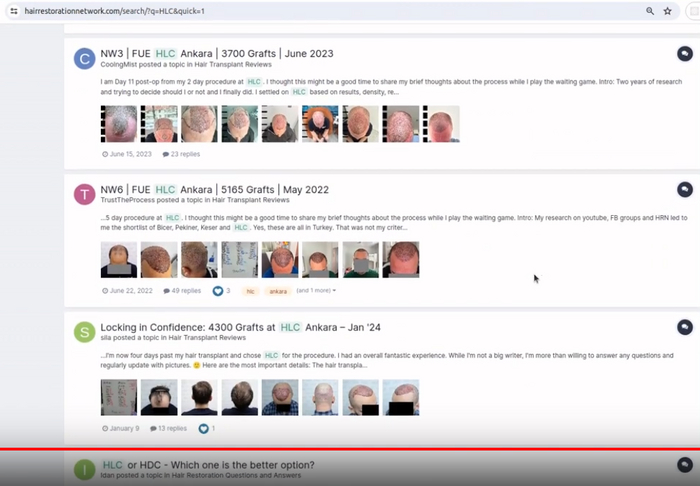
Task: Click the topic bubble icon on Locking in Confidence result
Action: pyautogui.click(x=685, y=327)
